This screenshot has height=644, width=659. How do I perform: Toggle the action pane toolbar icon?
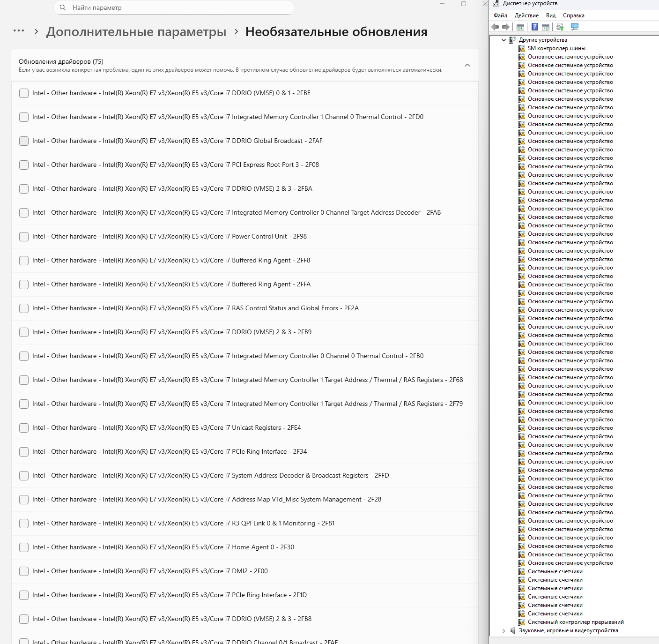(546, 27)
